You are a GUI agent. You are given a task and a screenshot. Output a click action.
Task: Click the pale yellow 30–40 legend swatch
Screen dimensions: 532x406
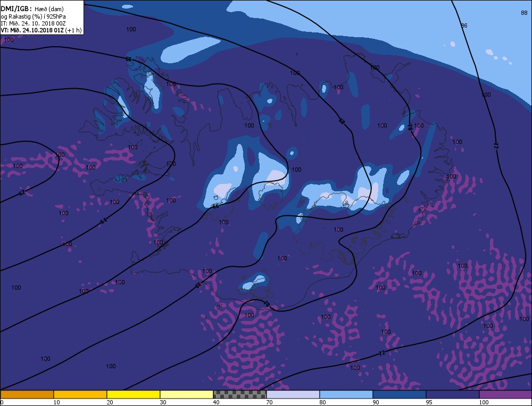point(187,394)
